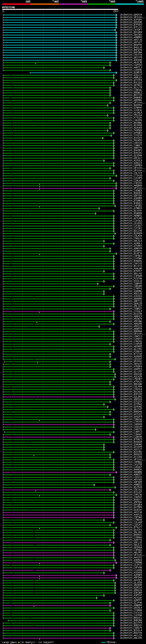Open hit UniRef100_A9STJ6
Image resolution: width=146 pixels, height=644 pixels.
[x=131, y=40]
